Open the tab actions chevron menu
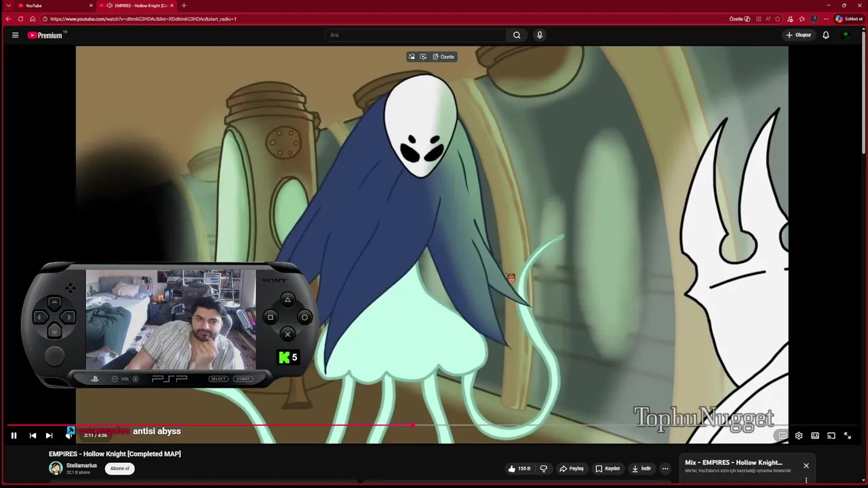Screen dimensions: 868x488 click(x=7, y=5)
